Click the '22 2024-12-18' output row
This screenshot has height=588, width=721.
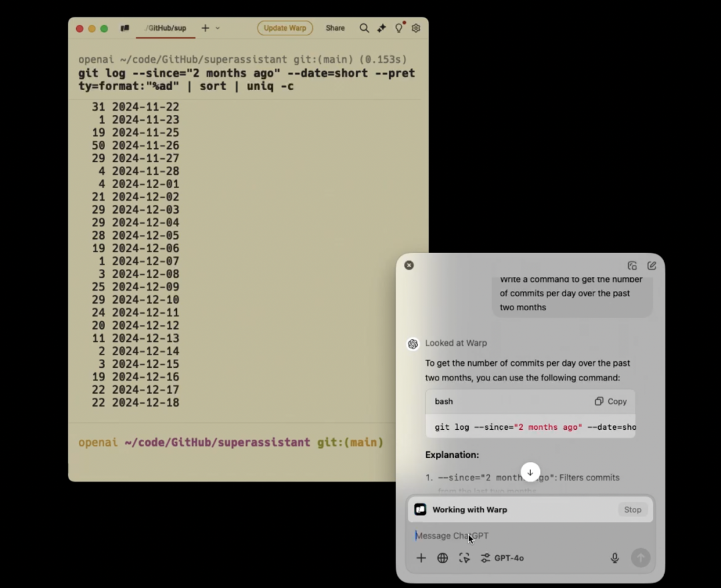[x=135, y=402]
